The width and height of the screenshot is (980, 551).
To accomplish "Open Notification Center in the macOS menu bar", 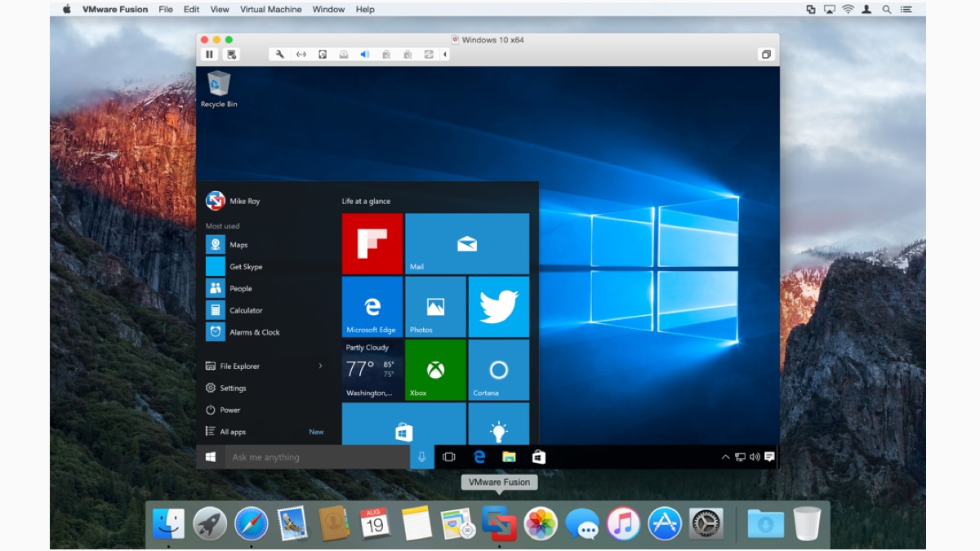I will coord(906,9).
